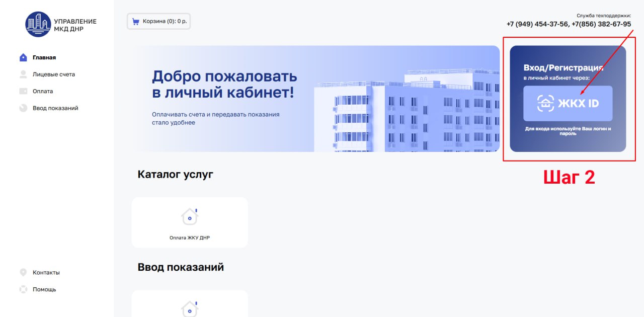Open the Корзина (0): 0 р. cart button

click(158, 22)
